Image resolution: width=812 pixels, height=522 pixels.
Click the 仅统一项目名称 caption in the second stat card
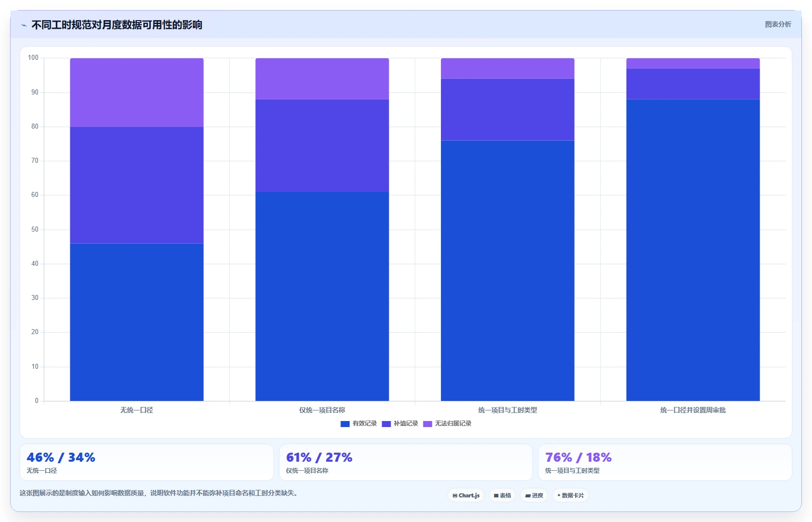point(307,471)
